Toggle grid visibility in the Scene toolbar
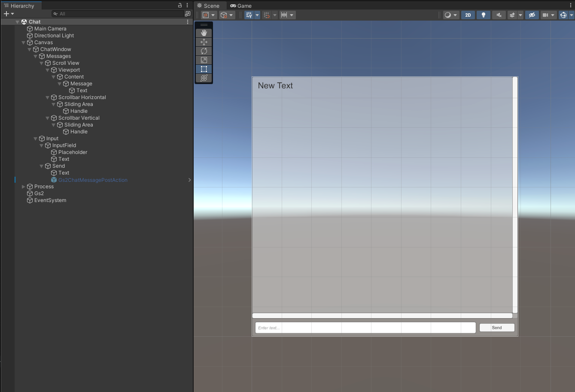Screen dimensions: 575x392 (249, 15)
